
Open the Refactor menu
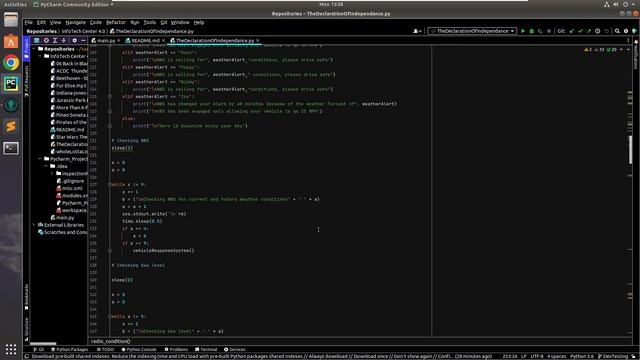click(116, 22)
